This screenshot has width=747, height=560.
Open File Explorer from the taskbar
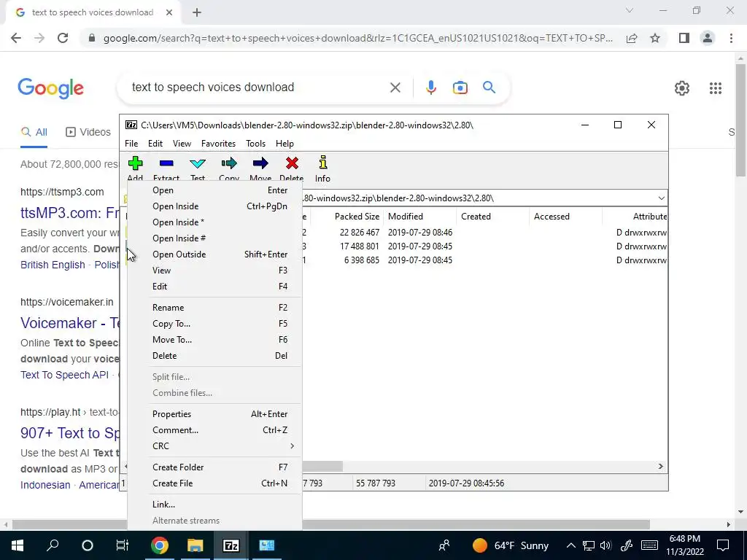195,545
